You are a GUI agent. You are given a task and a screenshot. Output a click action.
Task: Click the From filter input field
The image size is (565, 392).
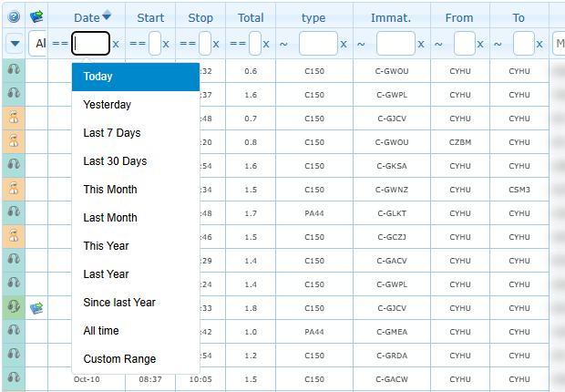coord(465,43)
